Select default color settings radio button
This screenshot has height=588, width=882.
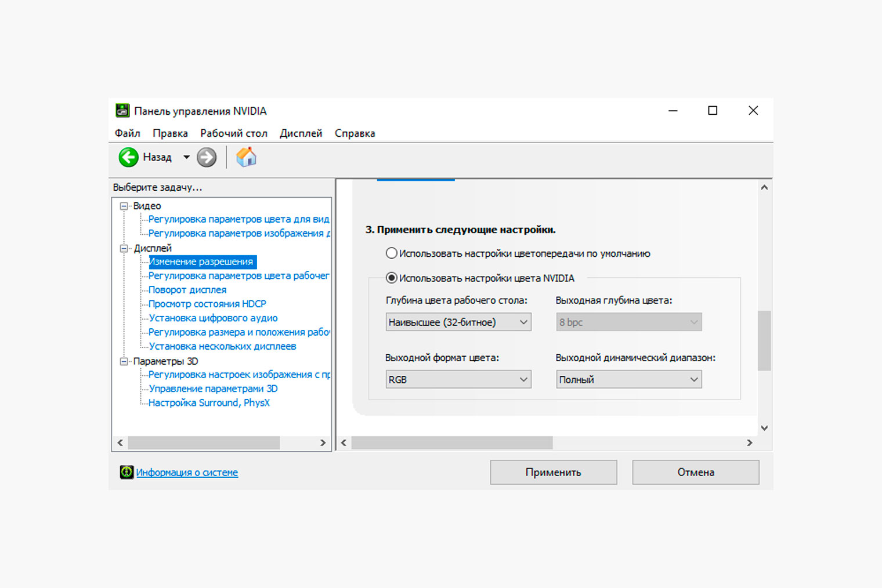(x=392, y=253)
